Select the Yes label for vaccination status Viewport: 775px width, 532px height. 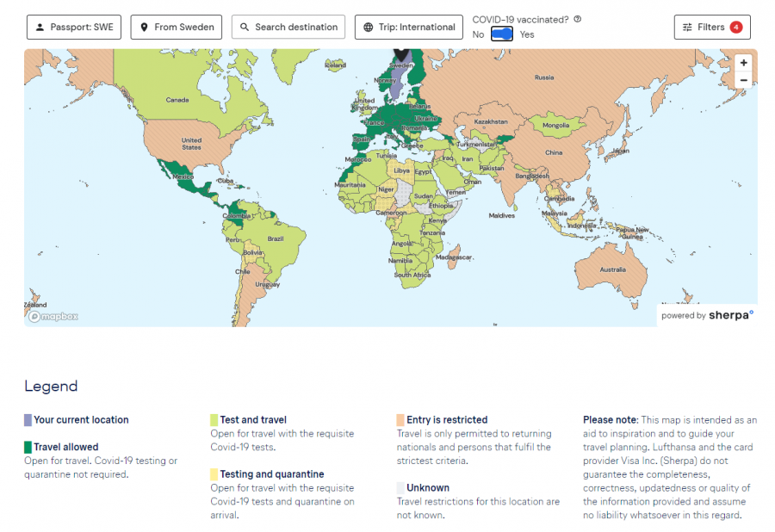pyautogui.click(x=527, y=34)
